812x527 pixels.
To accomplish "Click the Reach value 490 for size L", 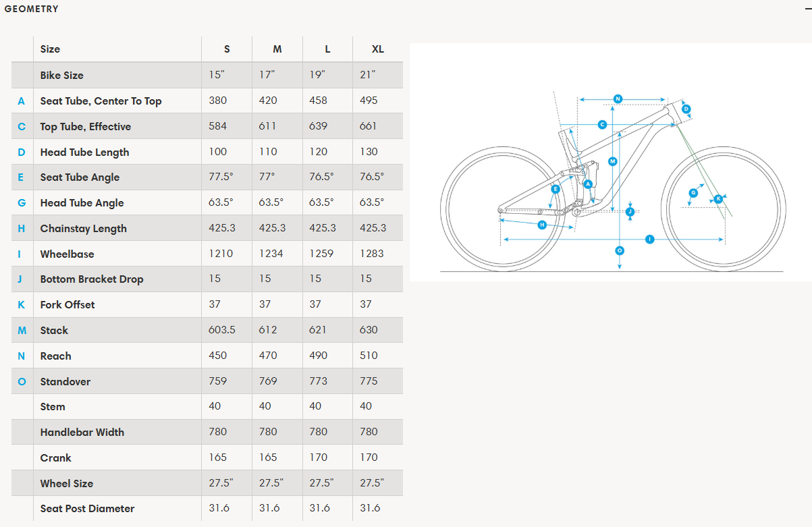I will pyautogui.click(x=319, y=356).
